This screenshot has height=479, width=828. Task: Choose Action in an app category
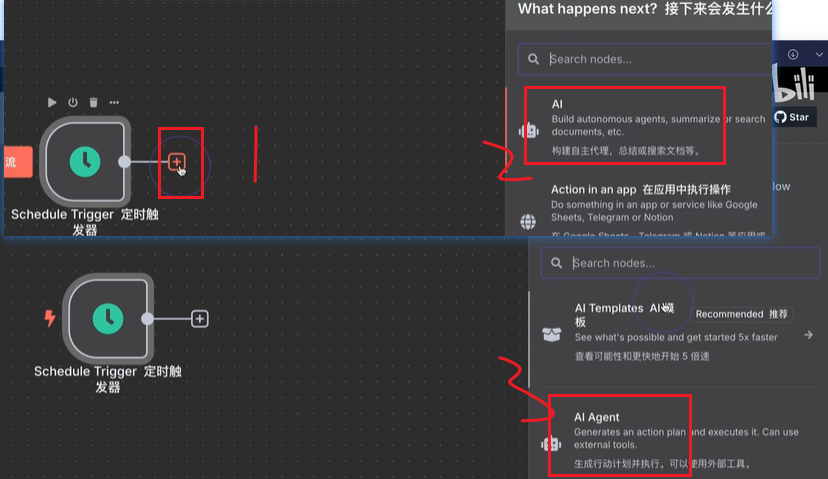click(642, 208)
